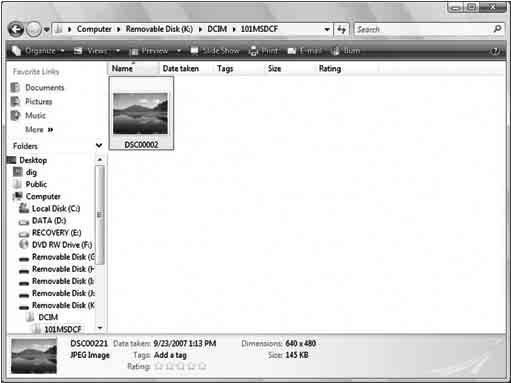Select the DCIM folder in tree
The height and width of the screenshot is (383, 511).
point(48,317)
